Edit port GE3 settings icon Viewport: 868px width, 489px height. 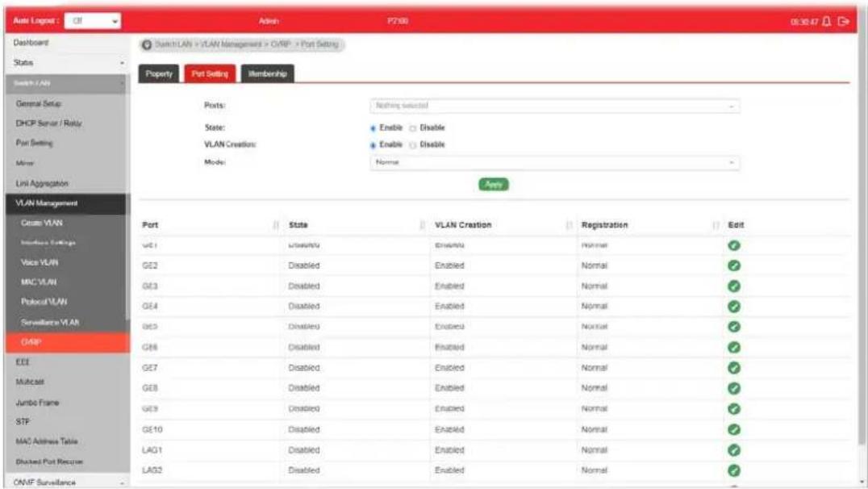pos(734,286)
